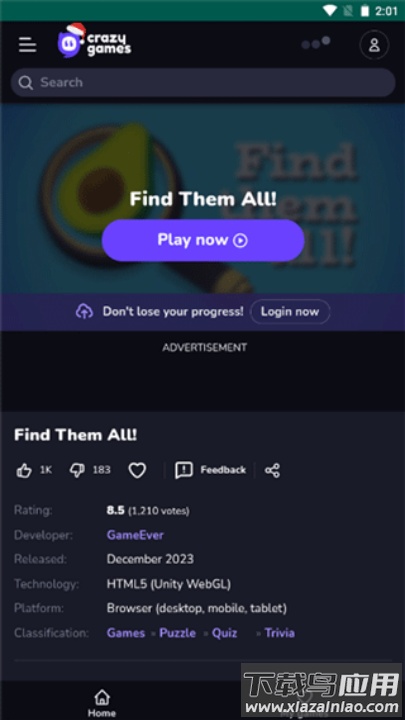Screen dimensions: 405x720
Task: Like the game with thumbs up
Action: [x=24, y=470]
